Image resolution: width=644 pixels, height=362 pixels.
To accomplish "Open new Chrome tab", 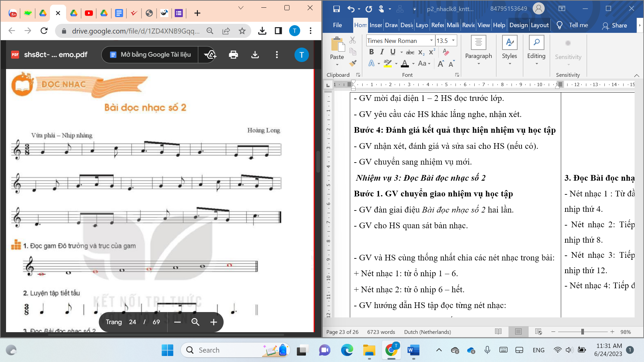I will click(x=197, y=13).
